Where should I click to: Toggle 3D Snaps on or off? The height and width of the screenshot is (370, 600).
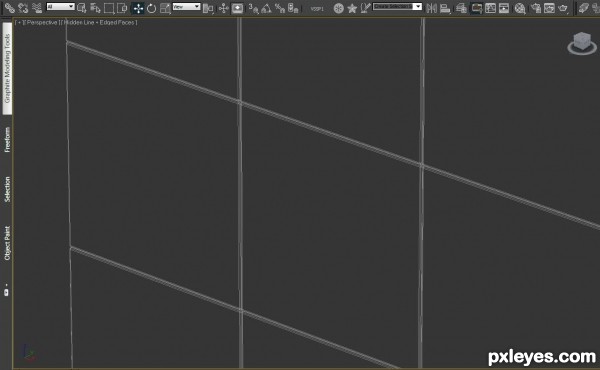point(253,8)
